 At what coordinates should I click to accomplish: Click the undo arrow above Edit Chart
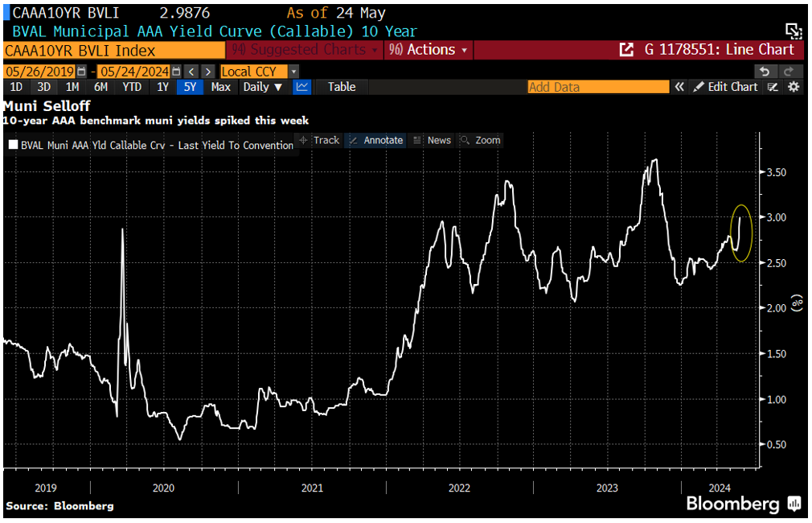click(x=764, y=71)
